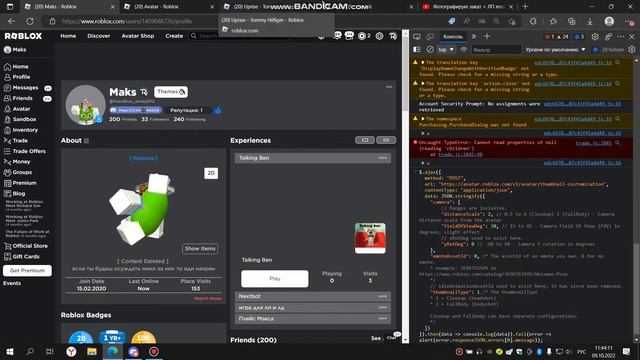Click the Get Premium button
This screenshot has width=640, height=360.
(x=27, y=270)
